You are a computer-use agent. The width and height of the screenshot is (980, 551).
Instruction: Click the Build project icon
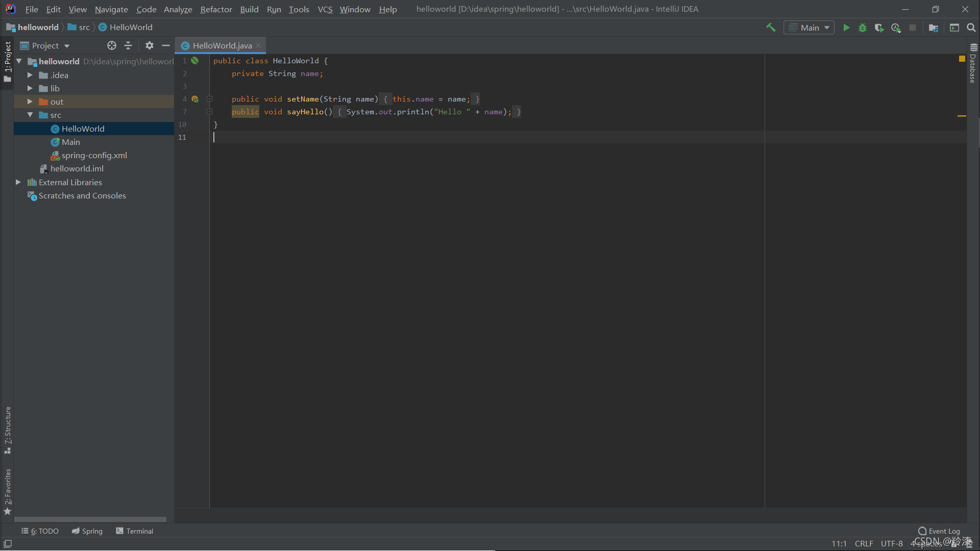771,27
